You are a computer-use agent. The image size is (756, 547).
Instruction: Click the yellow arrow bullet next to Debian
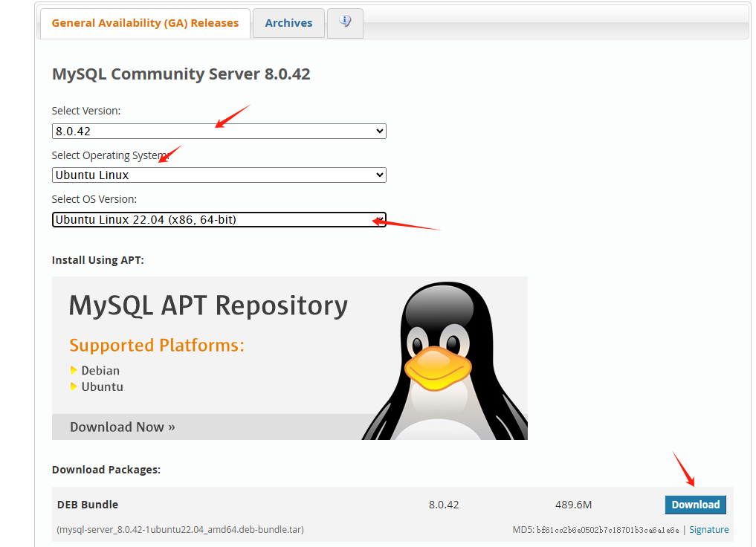(x=74, y=370)
